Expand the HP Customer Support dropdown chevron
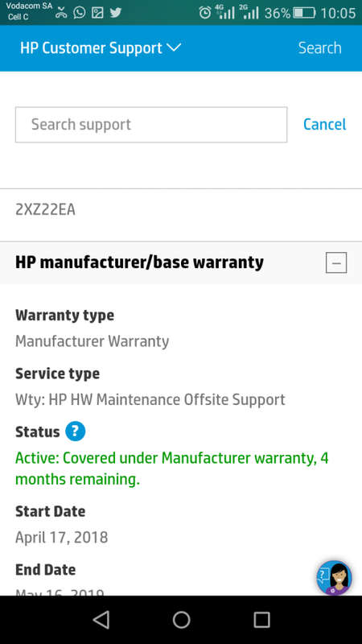Image resolution: width=362 pixels, height=644 pixels. coord(174,47)
